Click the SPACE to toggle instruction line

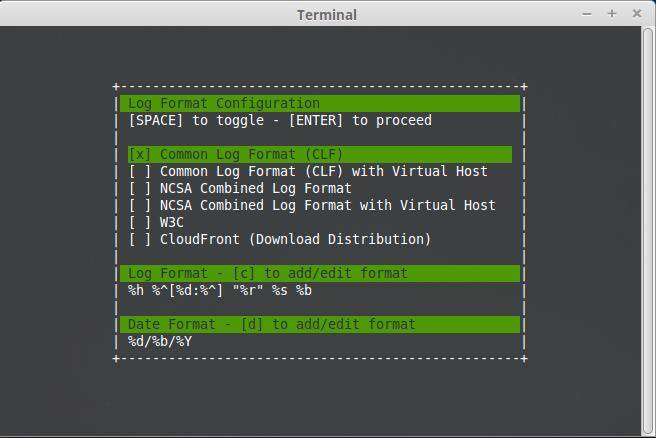point(280,121)
